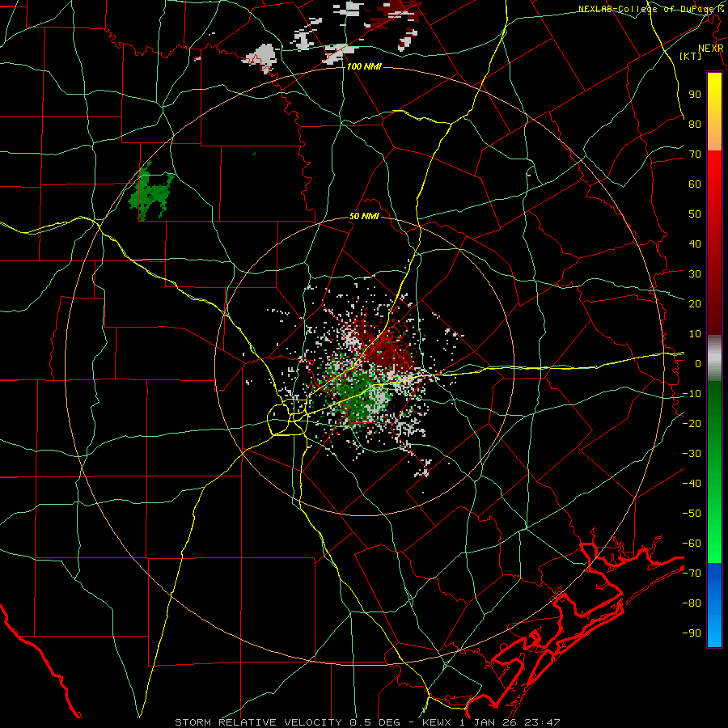Click the "-60" value on the velocity scale
728x728 pixels.
692,544
